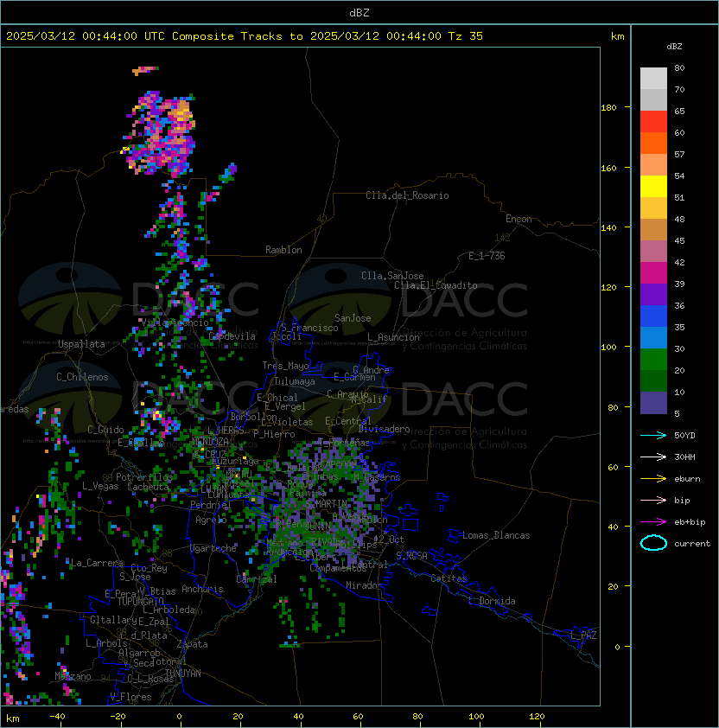Select the magenta swatch between 42 and 39 dBZ
The width and height of the screenshot is (719, 728).
653,273
